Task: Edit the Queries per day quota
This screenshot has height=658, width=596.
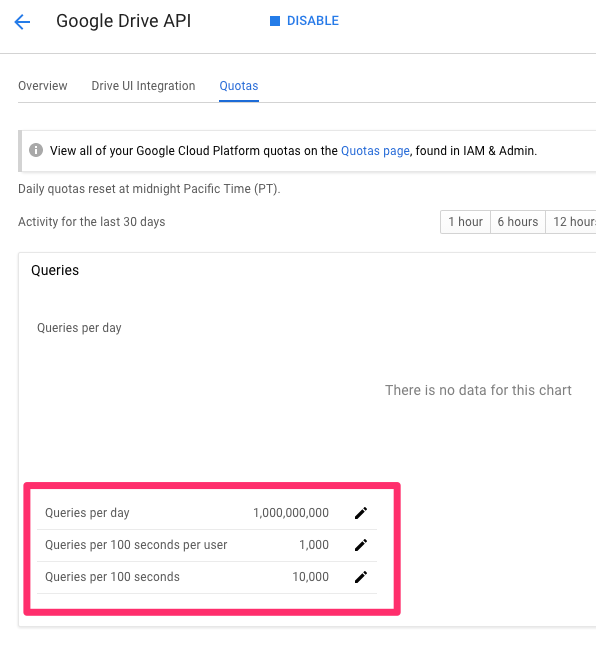Action: click(x=361, y=513)
